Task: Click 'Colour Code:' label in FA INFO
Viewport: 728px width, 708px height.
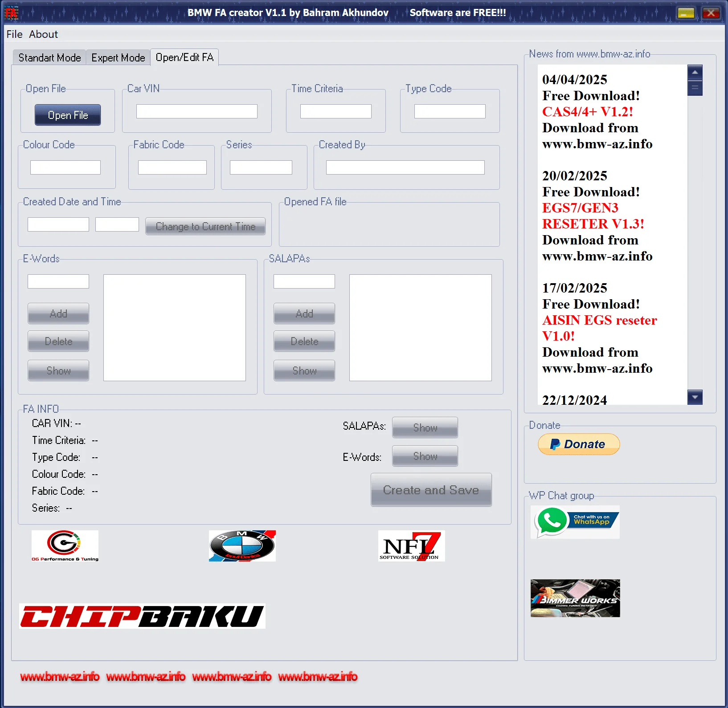Action: tap(59, 474)
